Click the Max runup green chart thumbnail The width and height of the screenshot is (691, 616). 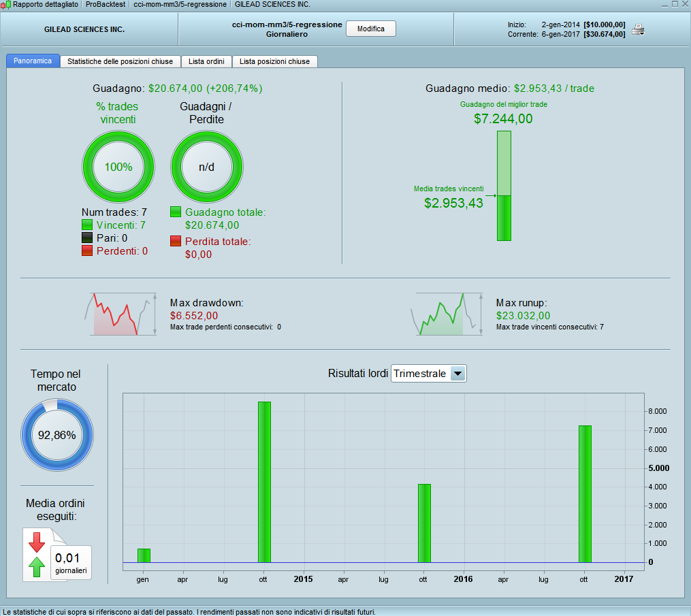447,314
